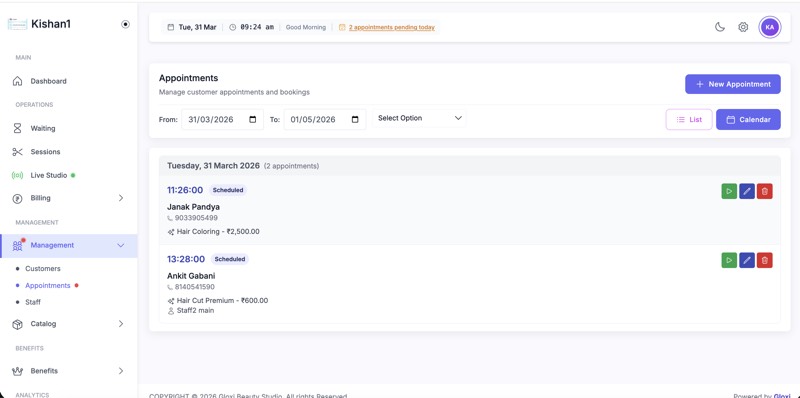Start Ankit Gabani appointment with green play button
The image size is (800, 398).
[x=729, y=260]
